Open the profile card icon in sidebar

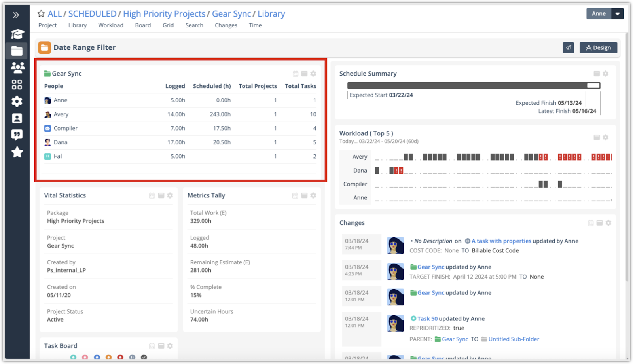(17, 118)
